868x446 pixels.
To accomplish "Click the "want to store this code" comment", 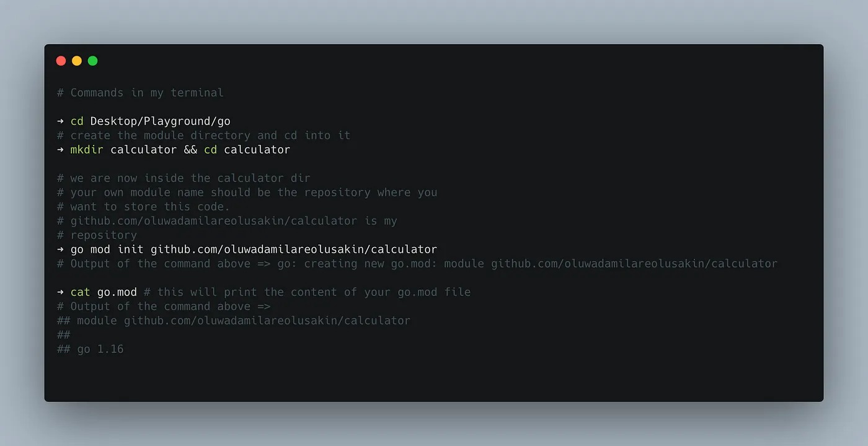I will tap(143, 207).
